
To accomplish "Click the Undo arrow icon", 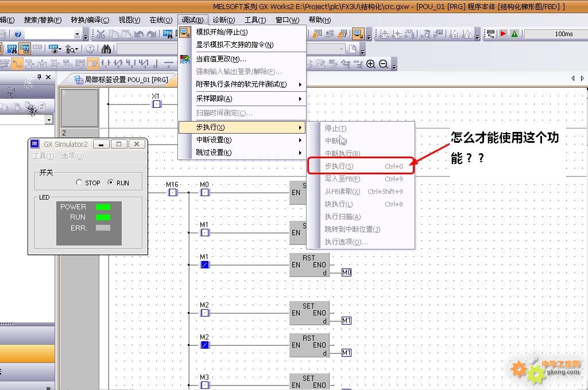I will click(139, 34).
